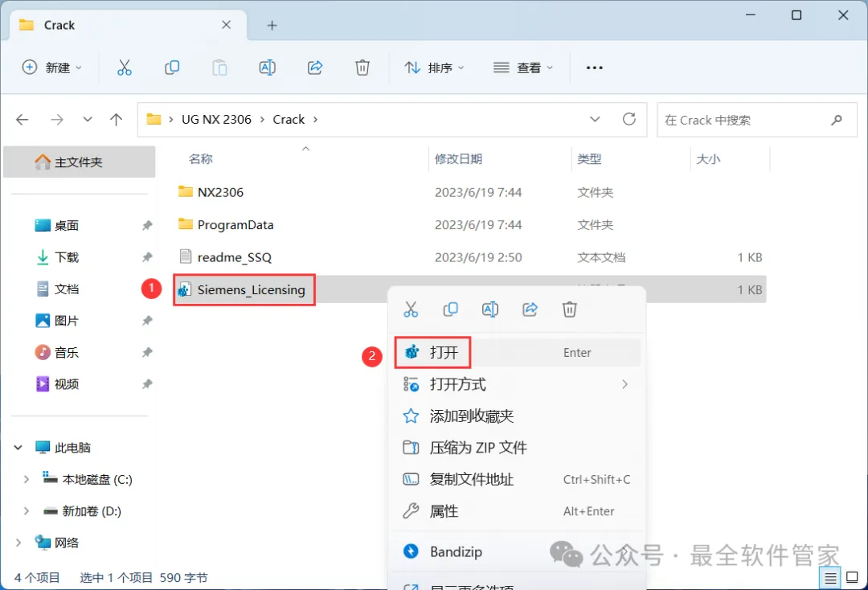Expand the recent locations dropdown arrow
The image size is (868, 590).
[88, 120]
